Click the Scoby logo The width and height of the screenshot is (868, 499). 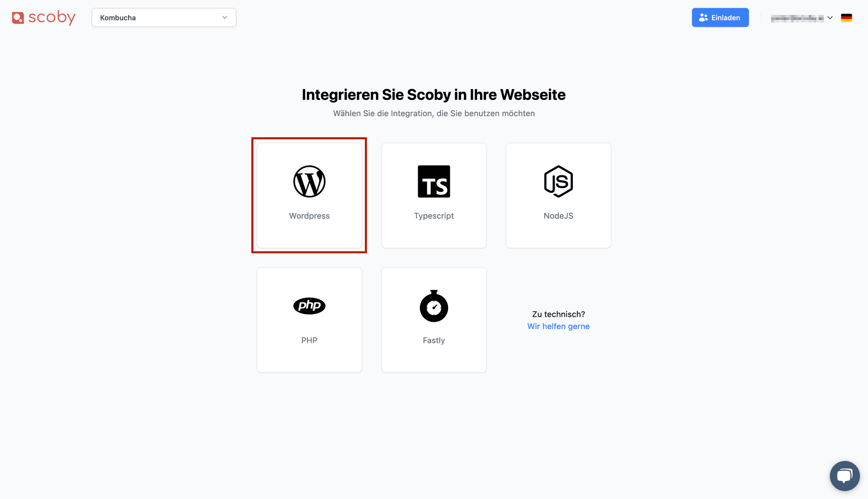(43, 17)
